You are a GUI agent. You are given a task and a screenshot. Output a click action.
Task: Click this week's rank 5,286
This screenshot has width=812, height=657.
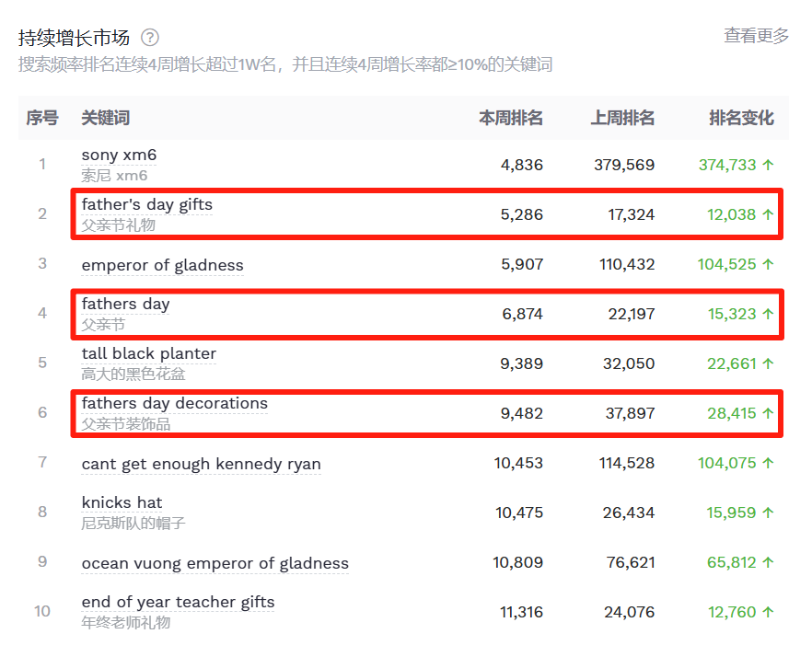521,214
